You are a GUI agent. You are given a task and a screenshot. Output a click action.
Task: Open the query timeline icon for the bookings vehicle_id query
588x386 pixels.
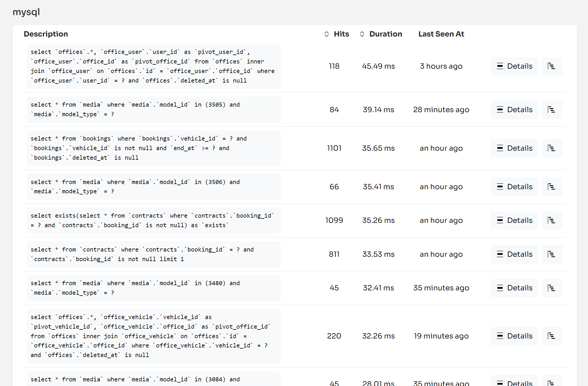[552, 148]
